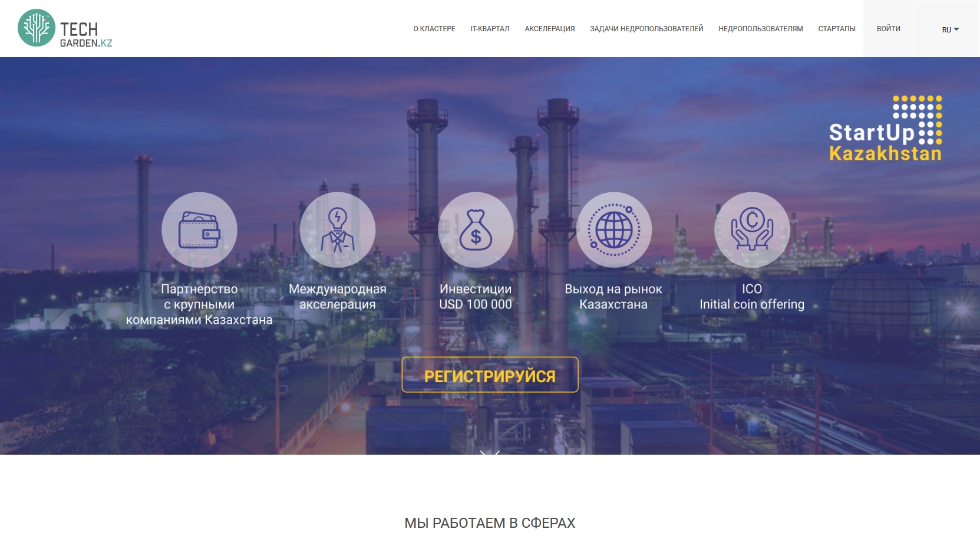Click the money bag investment icon
The width and height of the screenshot is (980, 539).
coord(476,230)
